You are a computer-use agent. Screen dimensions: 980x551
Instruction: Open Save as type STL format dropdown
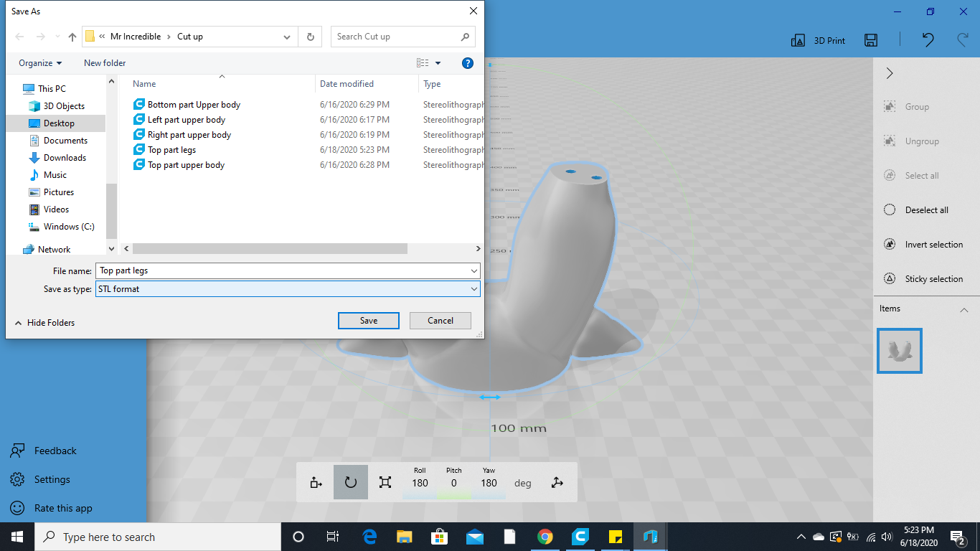click(x=288, y=289)
